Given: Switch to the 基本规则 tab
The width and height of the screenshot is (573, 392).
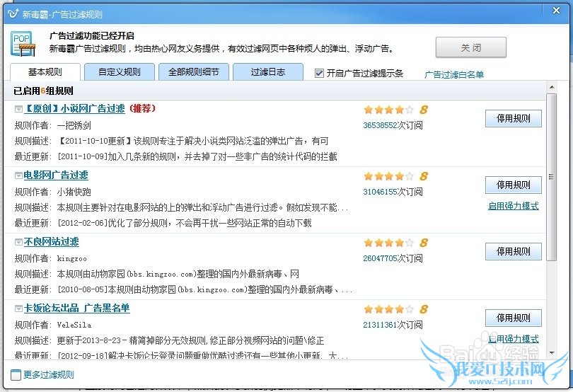Looking at the screenshot, I should pos(45,71).
